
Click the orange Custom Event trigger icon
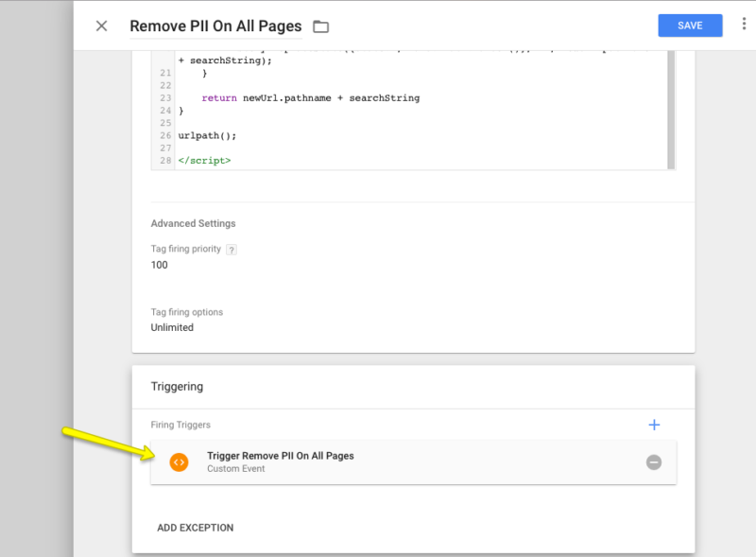(179, 462)
